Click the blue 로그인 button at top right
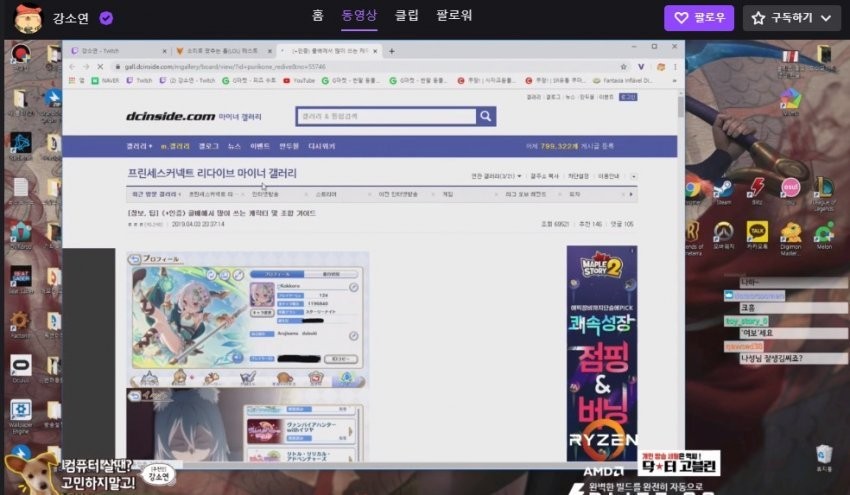The height and width of the screenshot is (495, 850). point(628,97)
